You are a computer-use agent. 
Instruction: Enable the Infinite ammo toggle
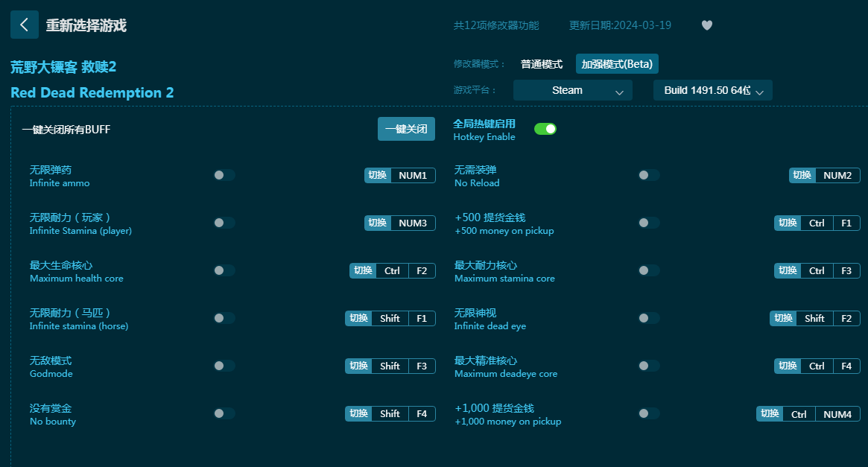pyautogui.click(x=224, y=175)
